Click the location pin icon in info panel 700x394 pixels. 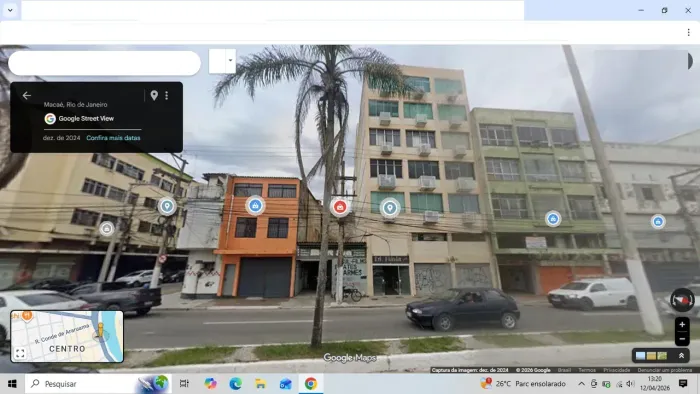pos(154,95)
